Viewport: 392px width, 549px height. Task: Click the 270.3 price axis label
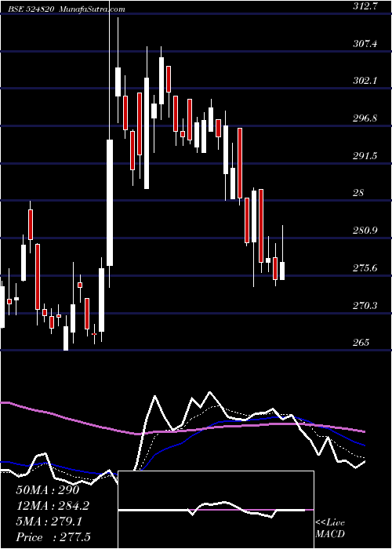(365, 306)
